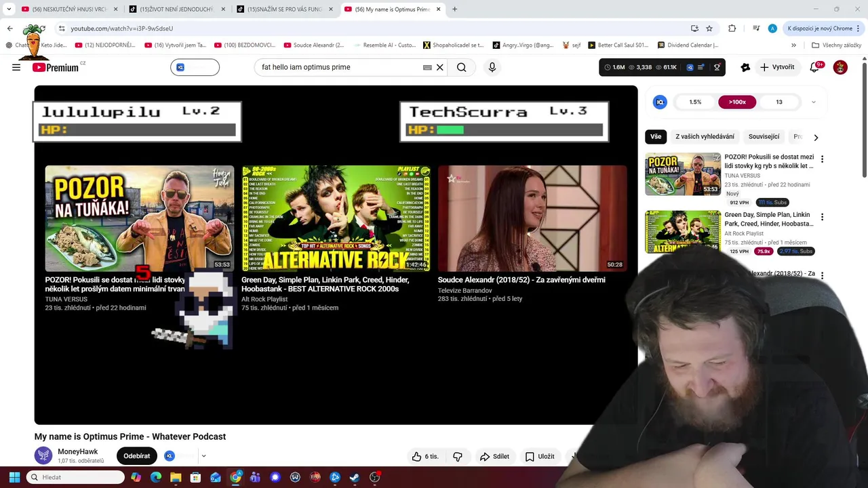Open the YouTube hamburger guide menu
The image size is (868, 488).
[x=16, y=67]
